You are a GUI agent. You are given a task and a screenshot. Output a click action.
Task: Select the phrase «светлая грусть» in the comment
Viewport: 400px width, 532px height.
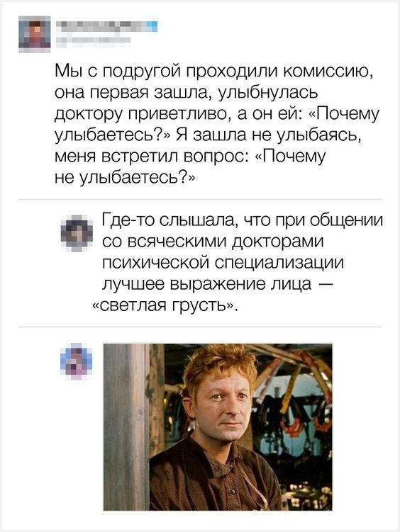(163, 305)
